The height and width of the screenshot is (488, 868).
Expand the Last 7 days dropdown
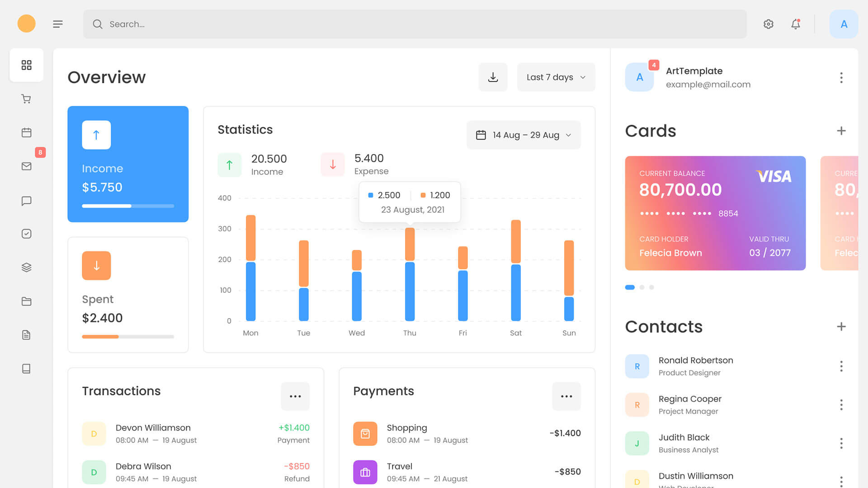point(556,77)
